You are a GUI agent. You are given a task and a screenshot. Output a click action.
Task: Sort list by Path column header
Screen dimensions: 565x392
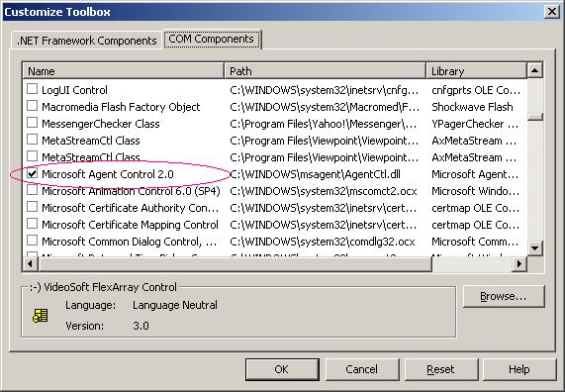(325, 70)
